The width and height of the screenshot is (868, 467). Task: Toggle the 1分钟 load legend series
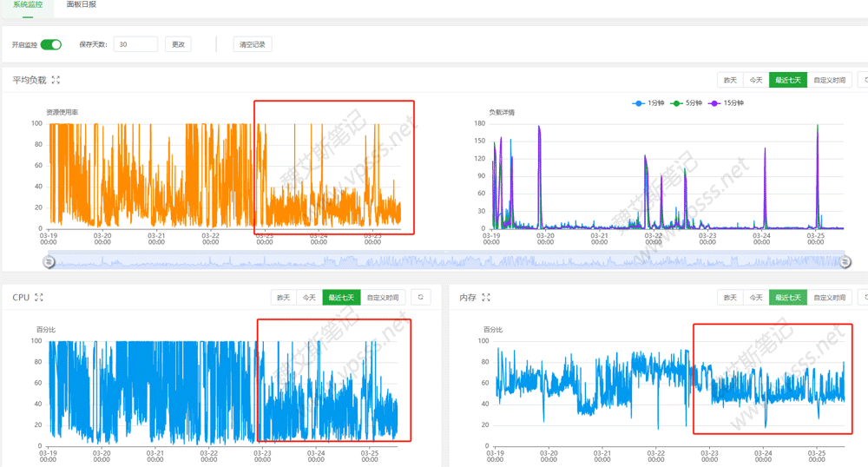click(649, 103)
